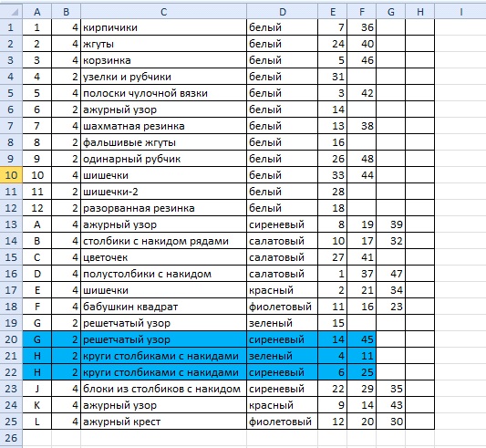Select column D header

tap(282, 12)
